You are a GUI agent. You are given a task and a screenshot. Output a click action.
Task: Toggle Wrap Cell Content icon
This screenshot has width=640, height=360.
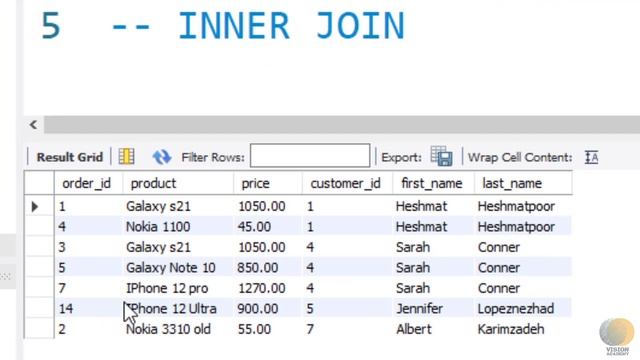point(591,157)
